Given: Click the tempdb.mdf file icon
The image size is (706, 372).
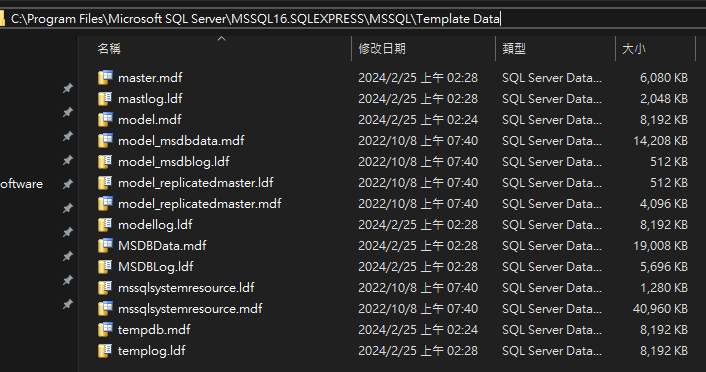Looking at the screenshot, I should (x=105, y=330).
